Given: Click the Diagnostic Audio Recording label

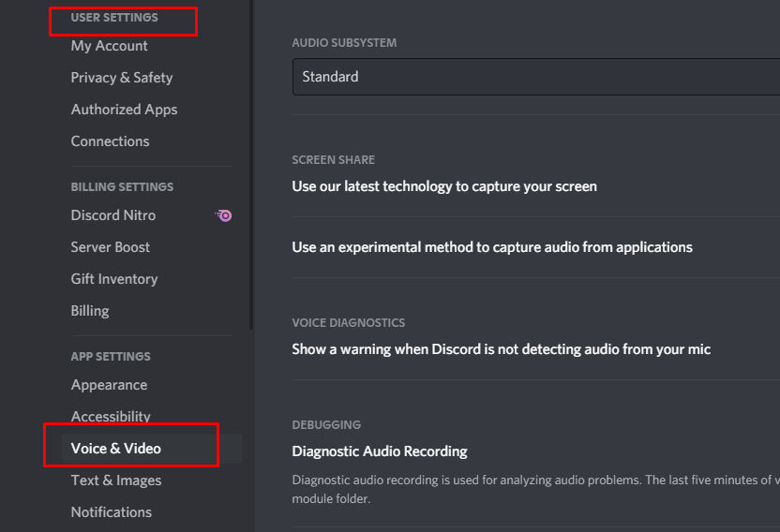Looking at the screenshot, I should point(380,451).
